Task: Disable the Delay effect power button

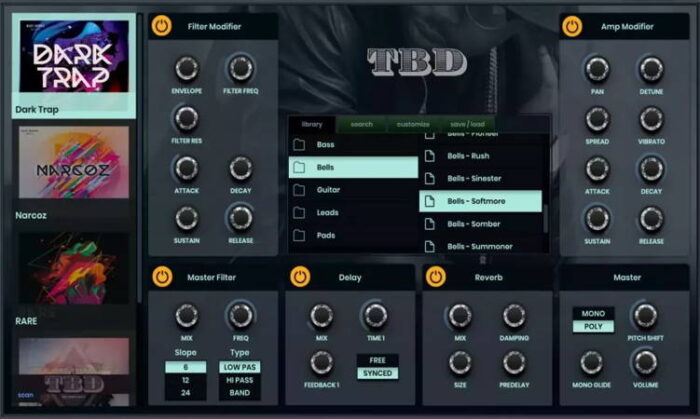Action: 300,277
